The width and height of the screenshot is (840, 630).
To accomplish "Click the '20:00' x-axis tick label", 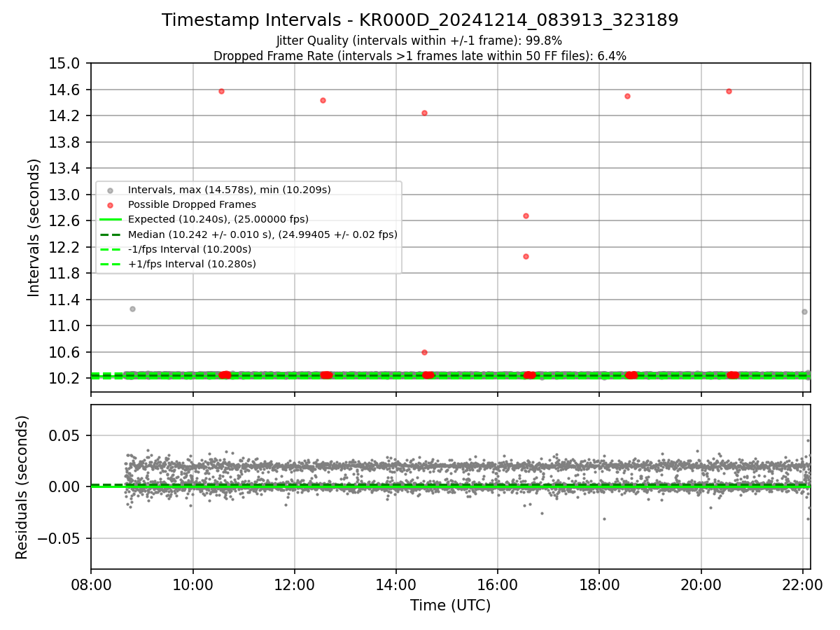I will (x=701, y=584).
